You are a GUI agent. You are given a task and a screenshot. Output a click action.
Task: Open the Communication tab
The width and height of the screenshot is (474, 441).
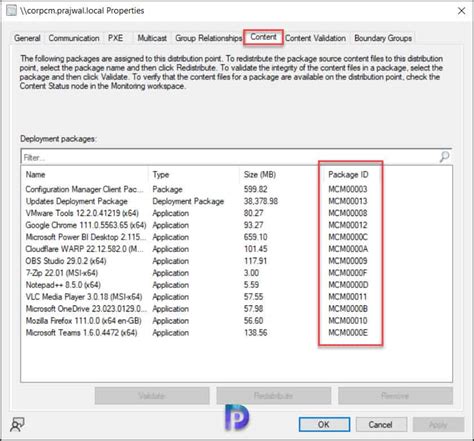click(74, 38)
